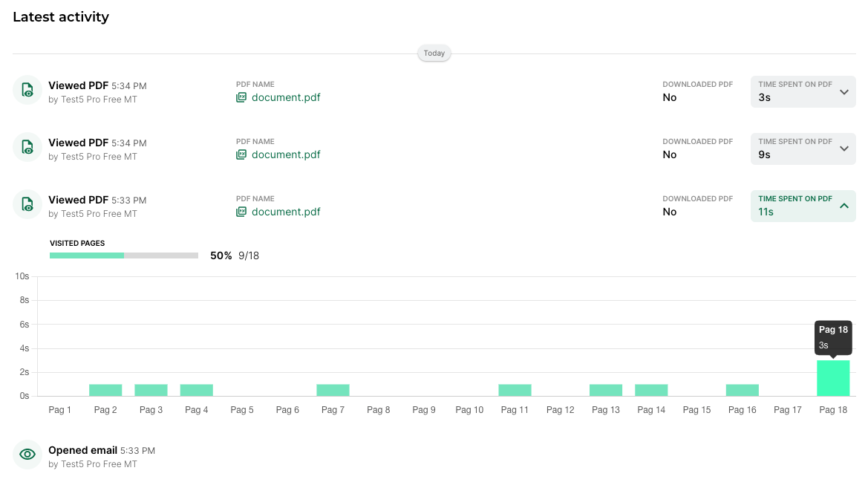
Task: Open document.pdf link in the 5:33 PM row
Action: [x=286, y=212]
